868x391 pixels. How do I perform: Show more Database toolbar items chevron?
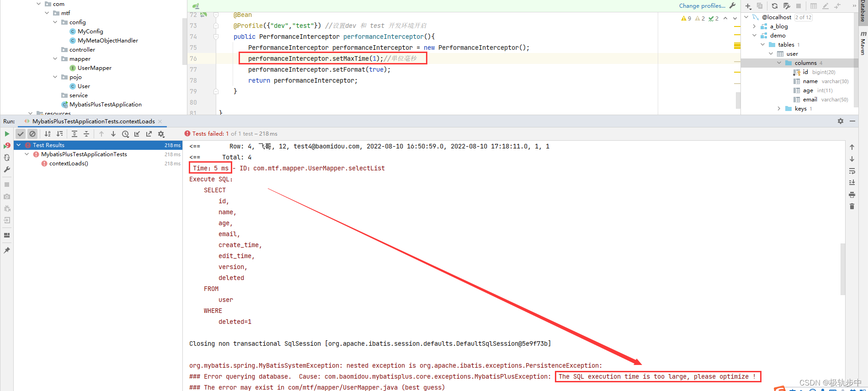point(854,6)
